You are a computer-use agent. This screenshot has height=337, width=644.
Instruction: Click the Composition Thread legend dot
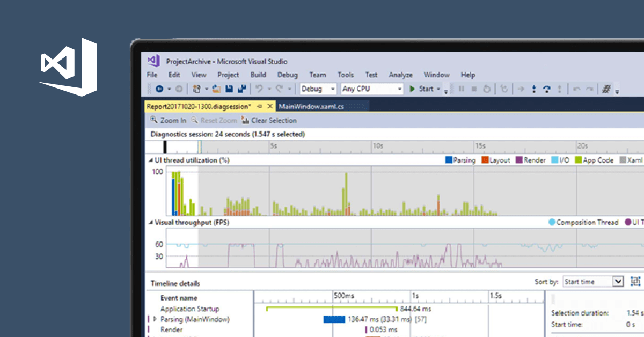552,222
